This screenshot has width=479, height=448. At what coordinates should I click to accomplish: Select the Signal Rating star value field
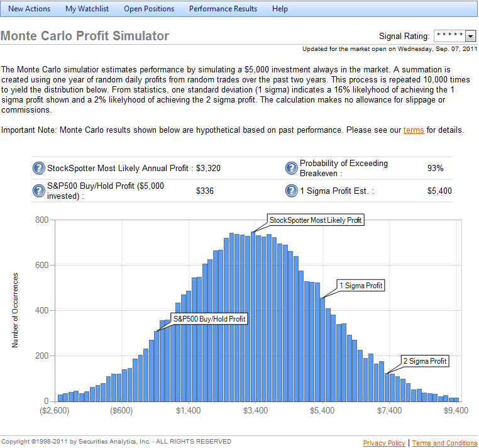click(x=449, y=36)
